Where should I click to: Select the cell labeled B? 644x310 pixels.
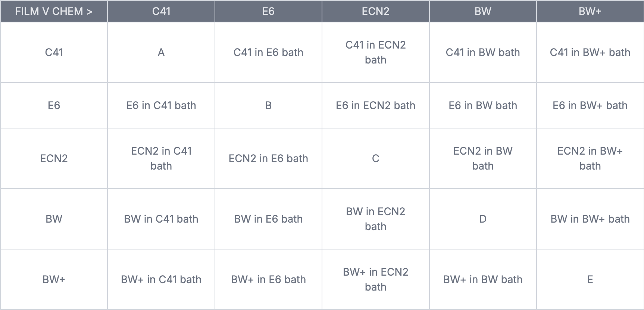[x=268, y=105]
